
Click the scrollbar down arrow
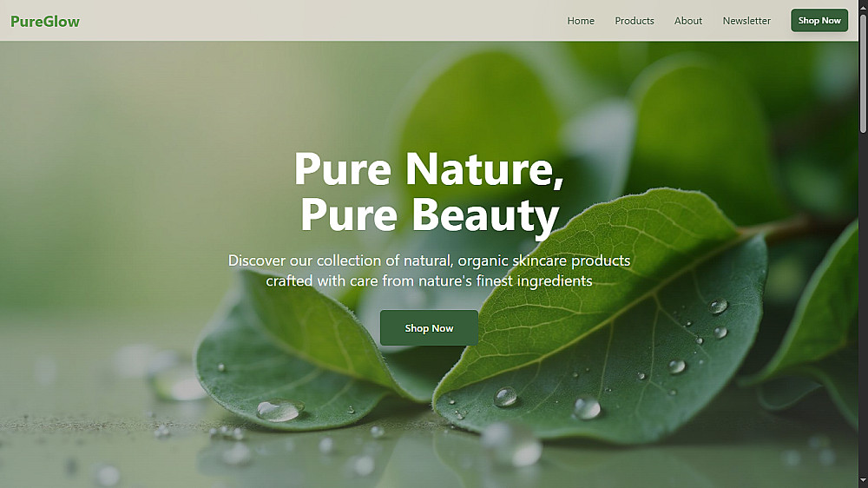(863, 483)
